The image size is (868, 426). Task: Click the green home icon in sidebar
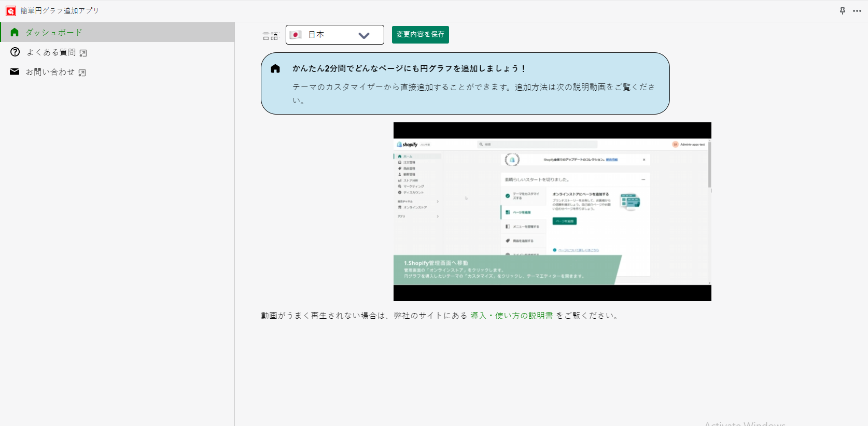[15, 32]
